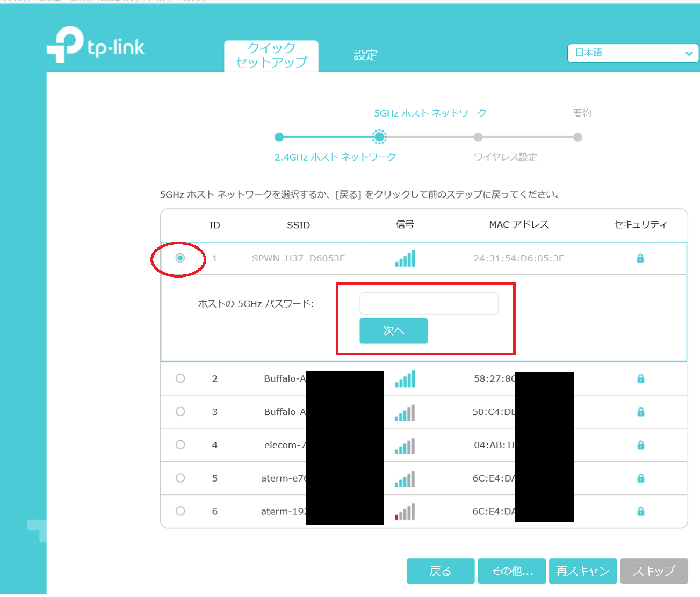700x597 pixels.
Task: Open the 設定 tab
Action: (x=365, y=55)
